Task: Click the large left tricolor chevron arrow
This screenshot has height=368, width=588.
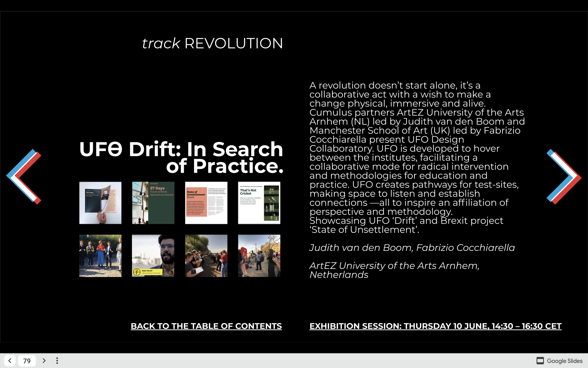Action: (x=24, y=177)
